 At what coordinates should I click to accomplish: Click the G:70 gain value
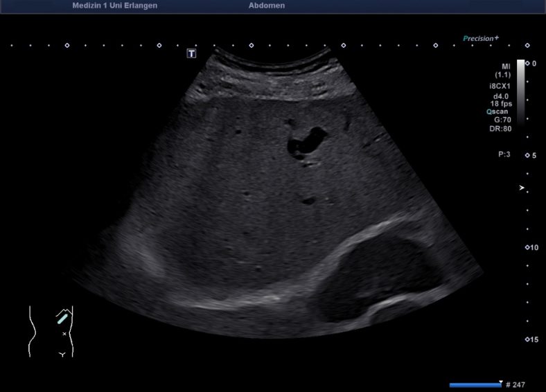502,119
